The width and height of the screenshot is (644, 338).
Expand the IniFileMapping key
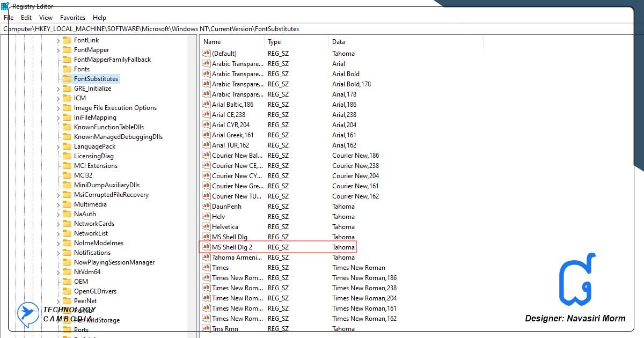(58, 117)
